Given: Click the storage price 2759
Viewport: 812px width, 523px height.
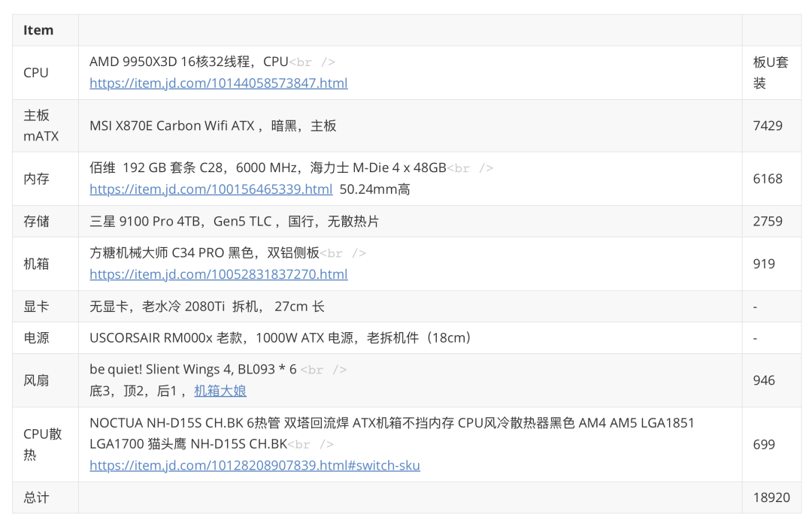Looking at the screenshot, I should 768,222.
